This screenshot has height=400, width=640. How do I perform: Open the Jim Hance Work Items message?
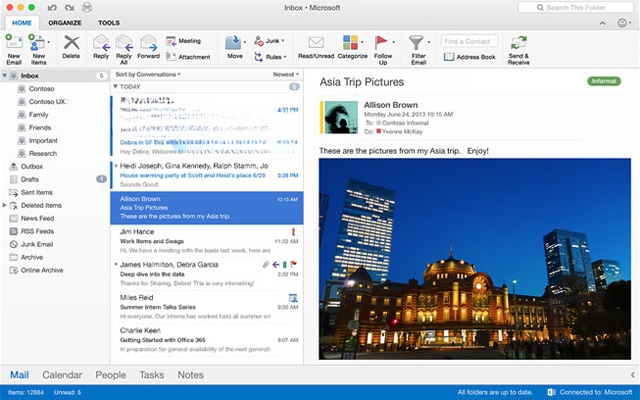(207, 241)
